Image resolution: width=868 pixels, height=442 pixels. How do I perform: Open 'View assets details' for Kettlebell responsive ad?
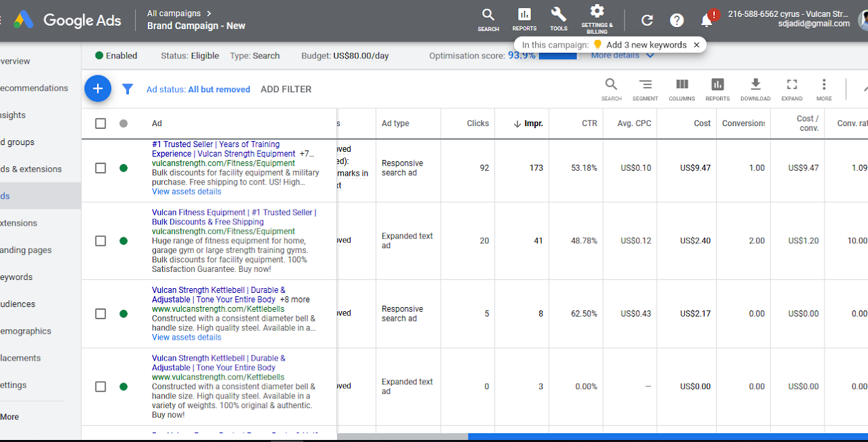[x=186, y=338]
